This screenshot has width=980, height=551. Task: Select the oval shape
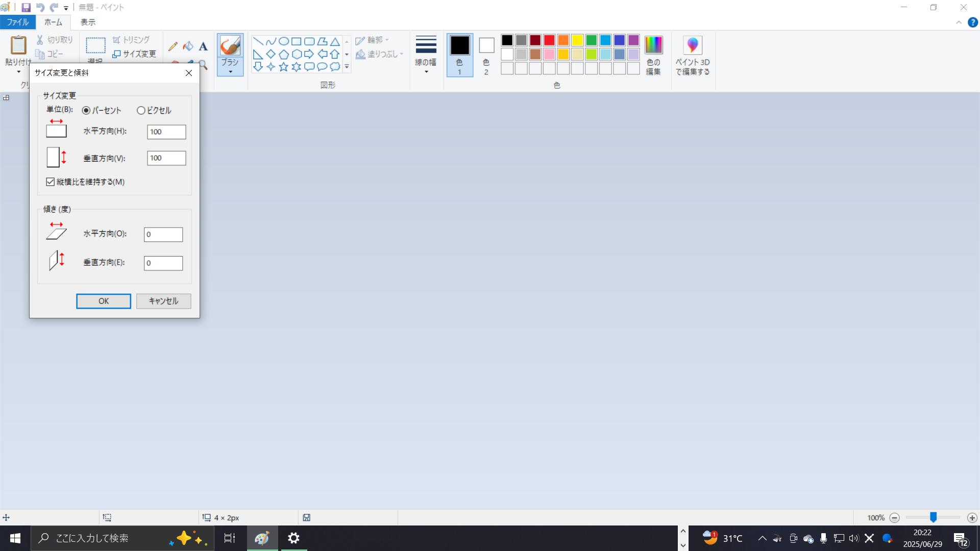(284, 41)
